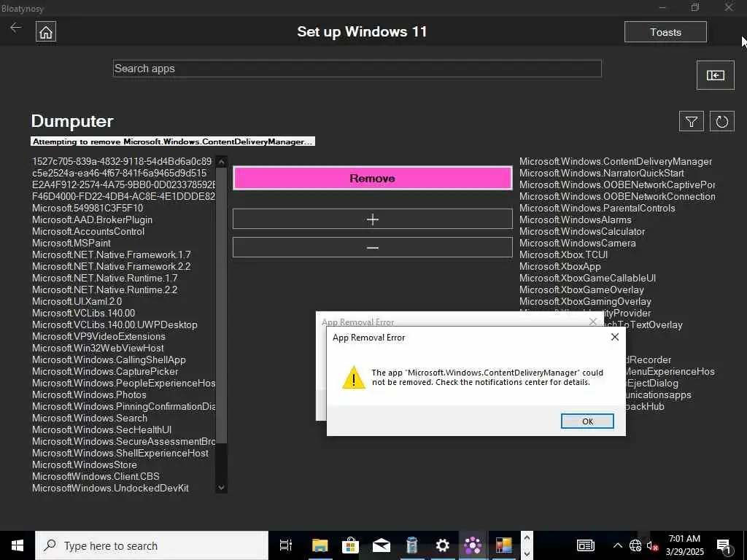Open Settings gear on taskbar
The image size is (747, 560).
443,545
